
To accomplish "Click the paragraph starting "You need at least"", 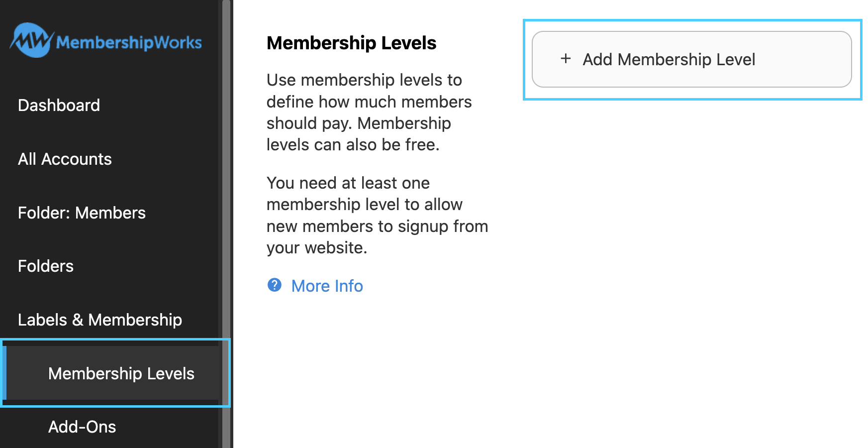I will [377, 215].
